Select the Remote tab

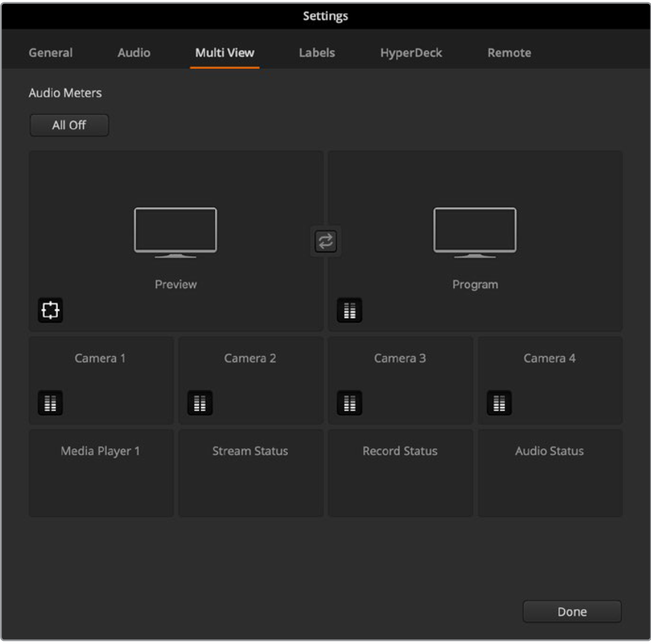tap(509, 53)
